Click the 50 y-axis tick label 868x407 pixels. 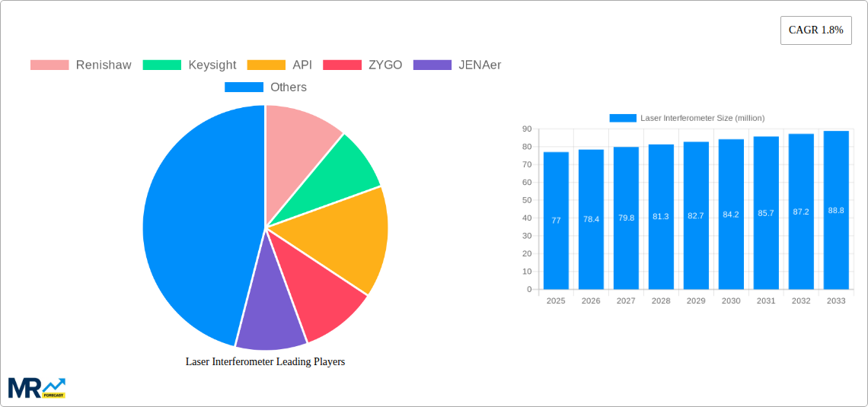coord(528,200)
